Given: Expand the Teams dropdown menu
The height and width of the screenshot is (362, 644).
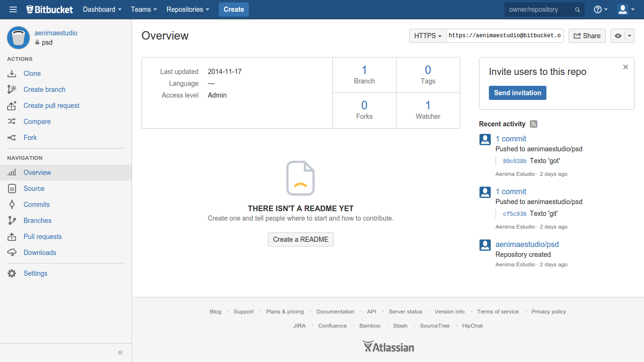Looking at the screenshot, I should click(x=144, y=9).
